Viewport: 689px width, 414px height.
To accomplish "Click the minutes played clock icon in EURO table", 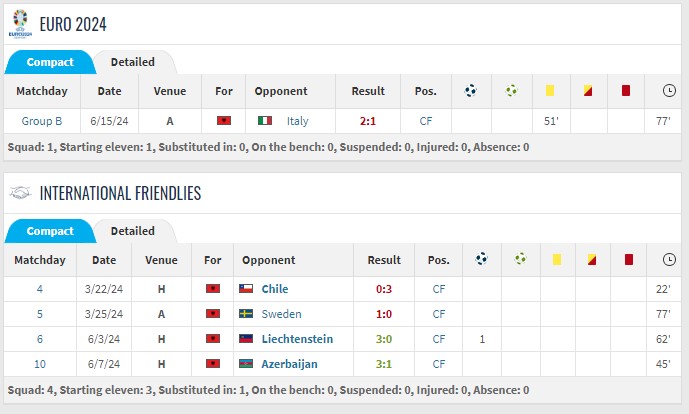I will pyautogui.click(x=669, y=91).
